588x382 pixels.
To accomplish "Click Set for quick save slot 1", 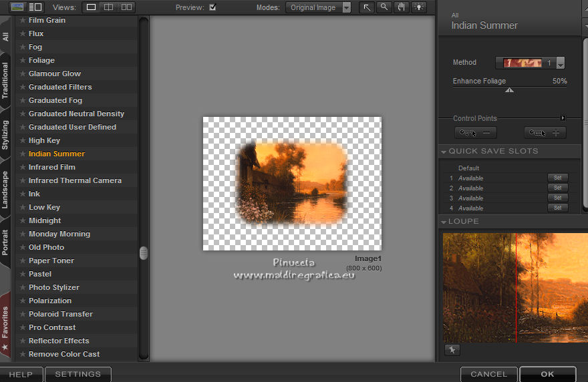I will pyautogui.click(x=558, y=178).
